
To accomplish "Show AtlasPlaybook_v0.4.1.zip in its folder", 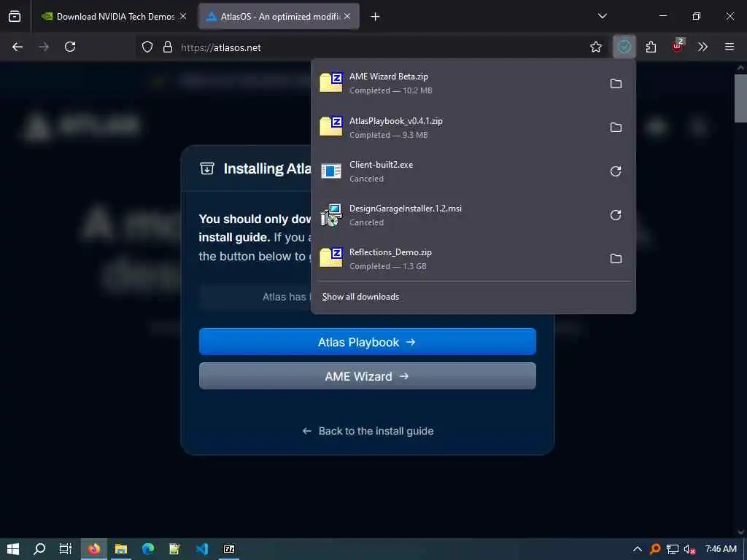I will [616, 127].
